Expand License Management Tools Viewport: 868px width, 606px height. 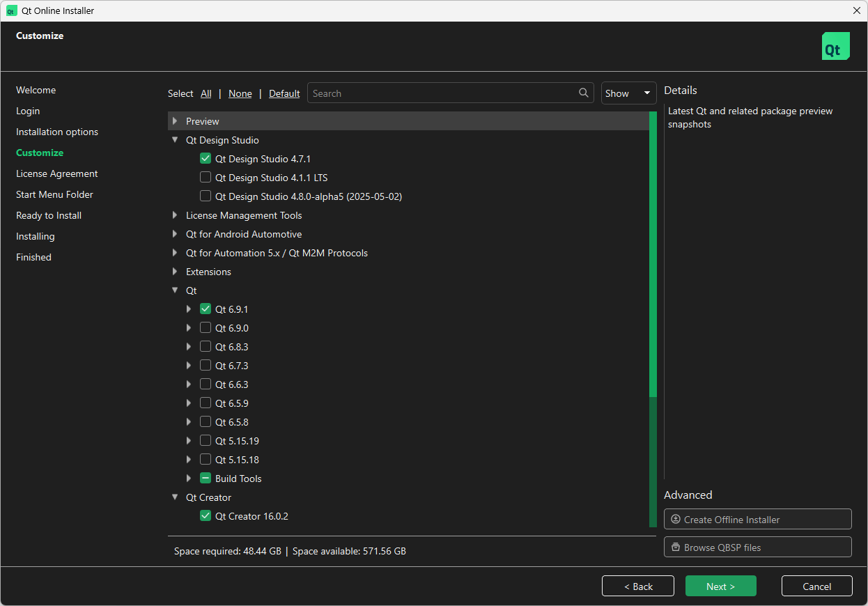(x=175, y=215)
